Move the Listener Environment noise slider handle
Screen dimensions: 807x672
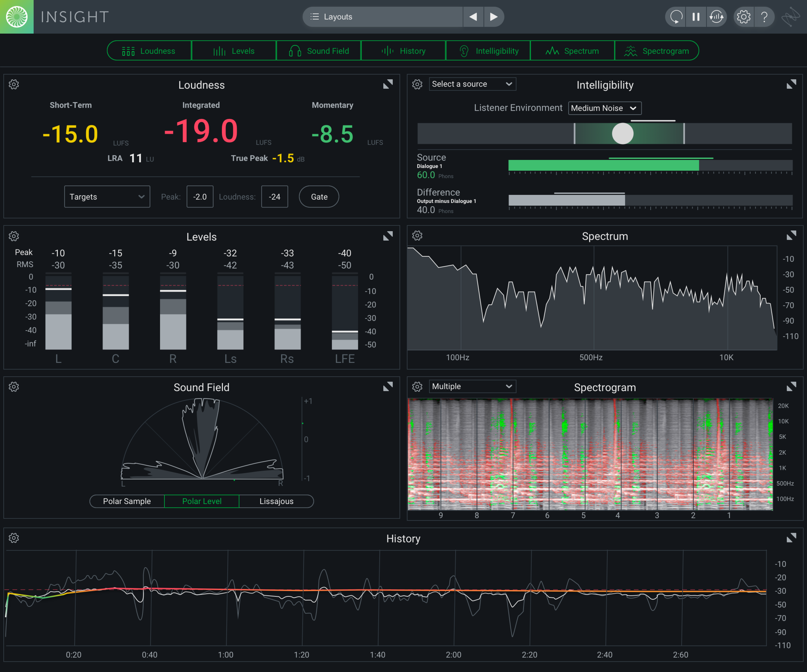point(623,134)
